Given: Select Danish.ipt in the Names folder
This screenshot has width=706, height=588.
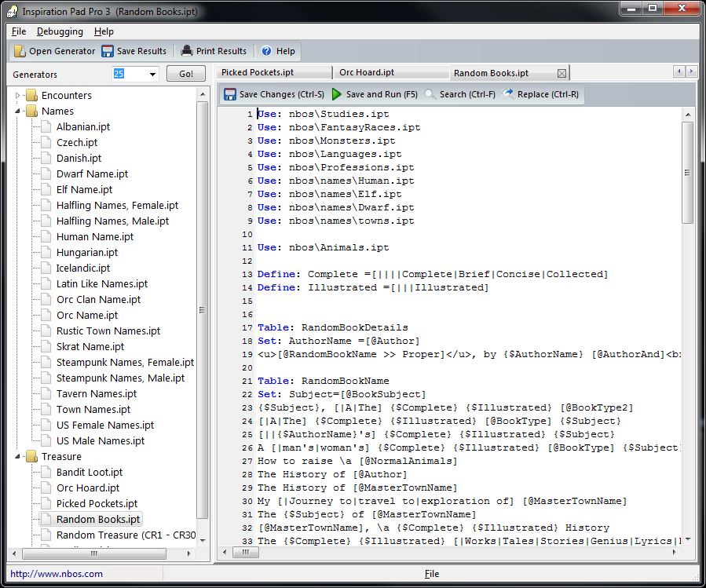Looking at the screenshot, I should [79, 159].
